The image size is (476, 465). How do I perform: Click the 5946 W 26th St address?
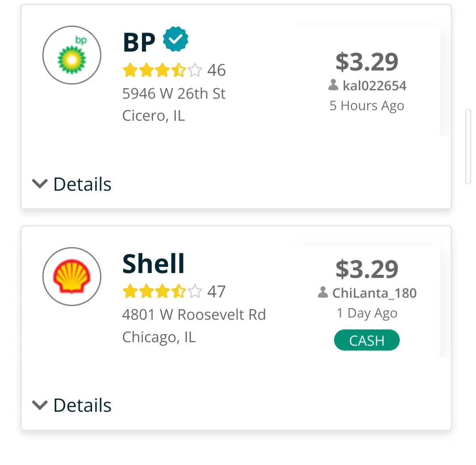174,94
